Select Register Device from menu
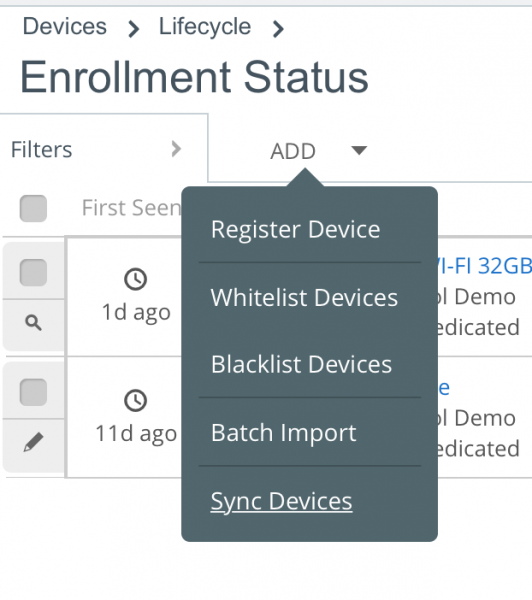Screen dimensions: 532x600 pyautogui.click(x=295, y=230)
